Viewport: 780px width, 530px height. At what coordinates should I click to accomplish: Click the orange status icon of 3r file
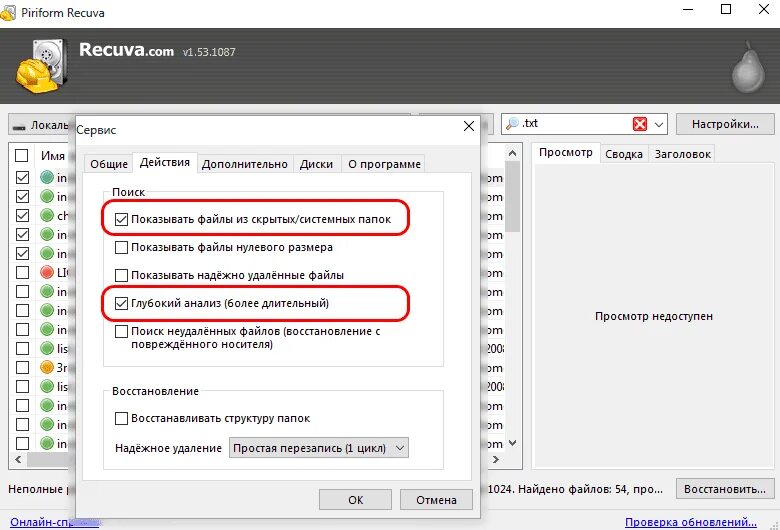pyautogui.click(x=47, y=367)
